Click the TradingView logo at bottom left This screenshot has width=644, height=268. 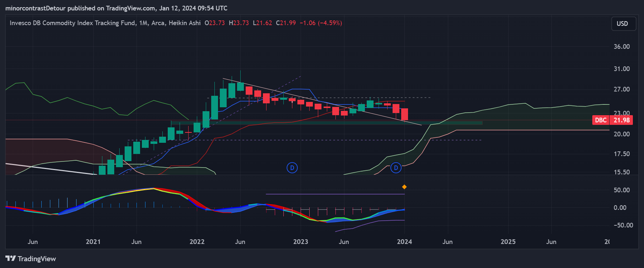(31, 259)
